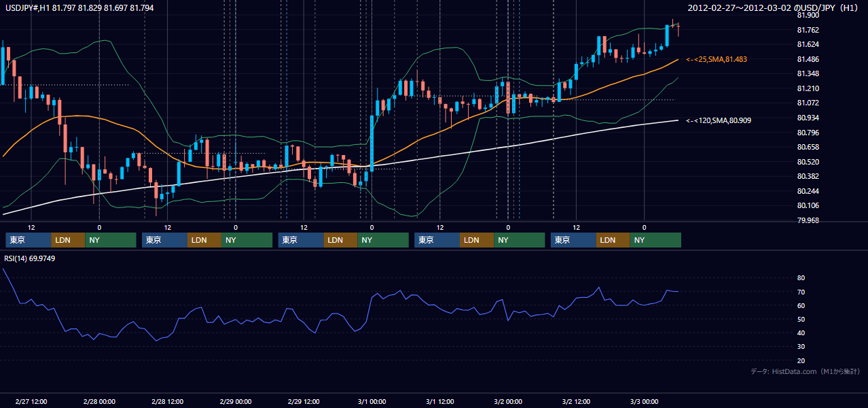868x408 pixels.
Task: Click the RSI scale value 80
Action: tap(801, 278)
